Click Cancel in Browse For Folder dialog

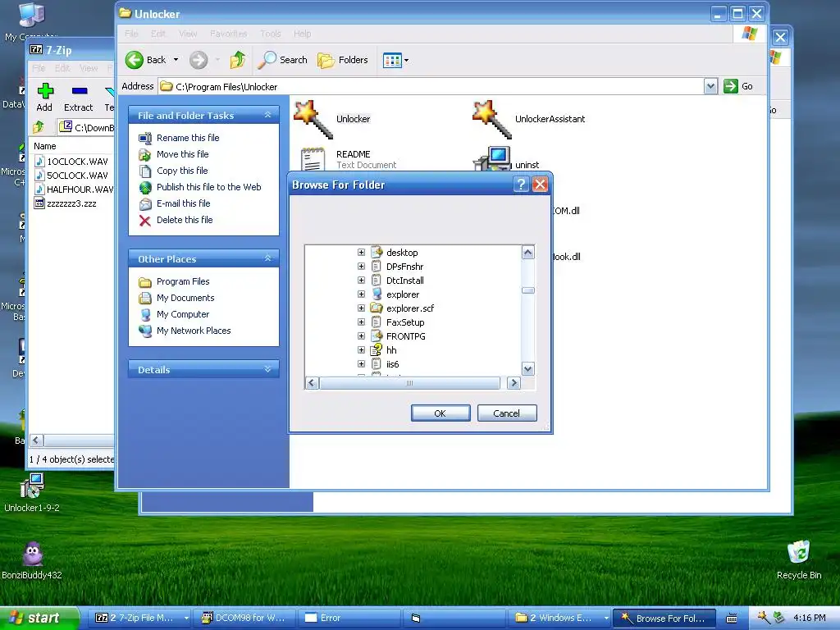point(506,413)
